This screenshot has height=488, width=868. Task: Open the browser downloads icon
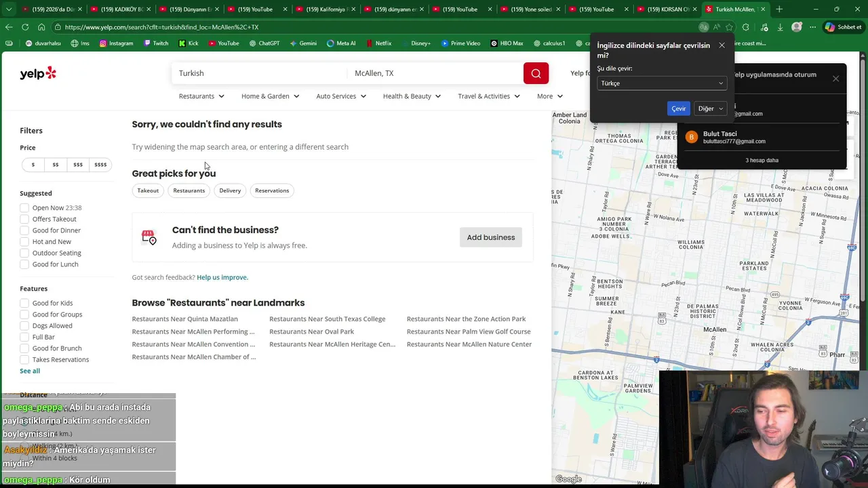pyautogui.click(x=780, y=27)
